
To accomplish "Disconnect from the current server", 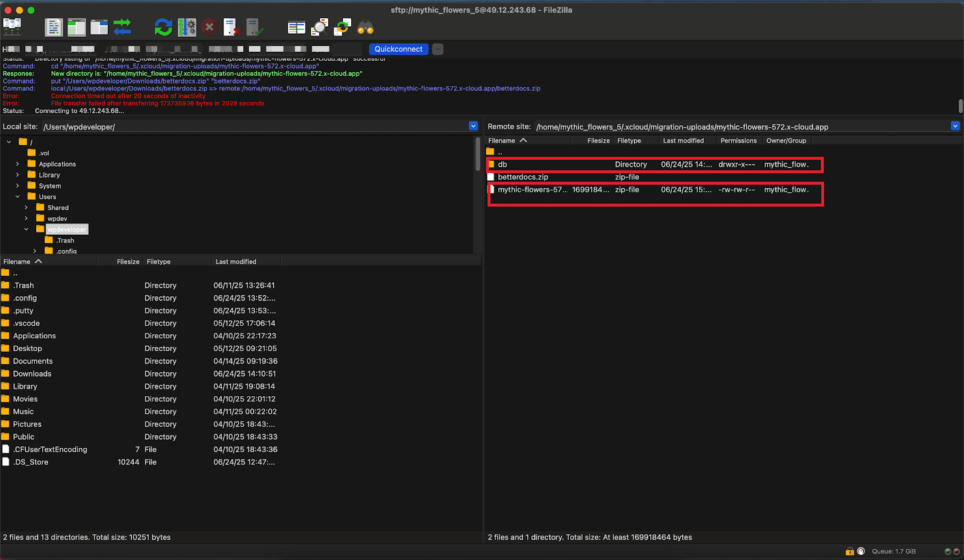I will point(232,27).
